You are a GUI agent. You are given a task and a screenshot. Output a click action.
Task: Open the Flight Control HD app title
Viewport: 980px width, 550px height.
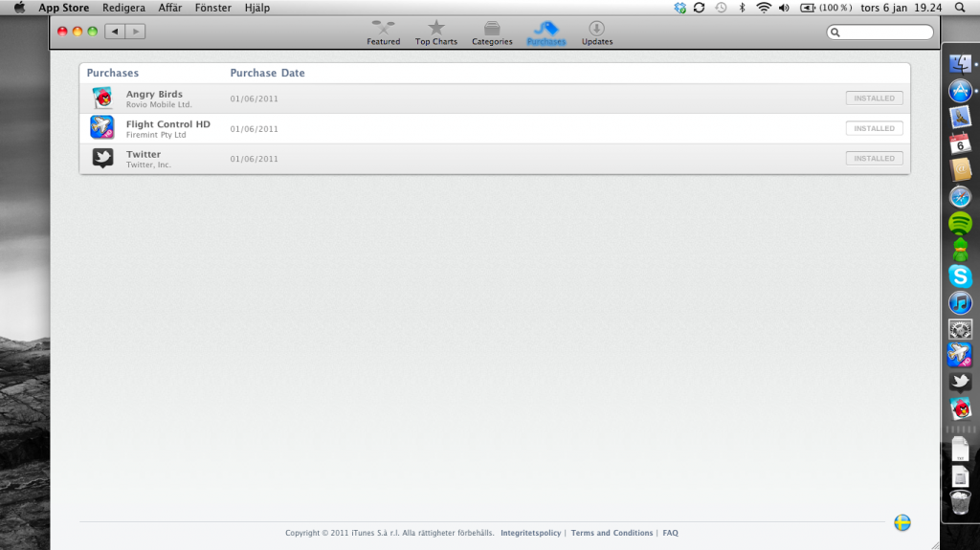coord(168,123)
